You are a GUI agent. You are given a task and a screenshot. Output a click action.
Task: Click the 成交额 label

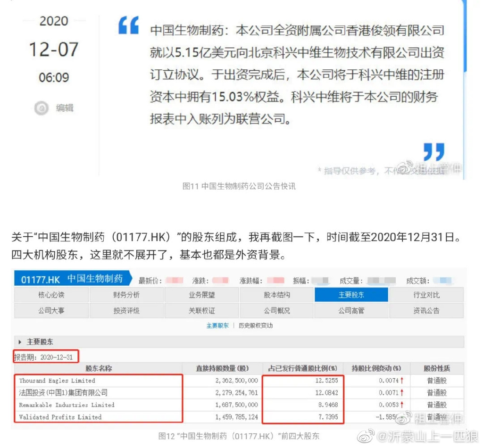[417, 281]
